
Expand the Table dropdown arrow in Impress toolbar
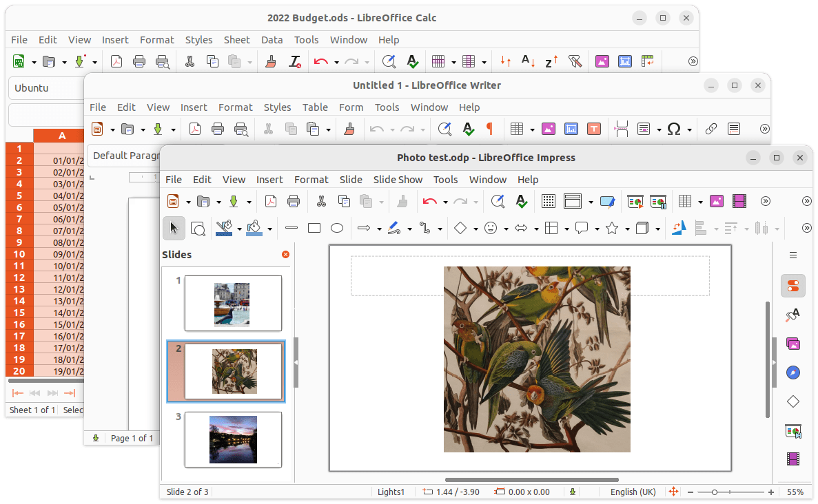point(700,202)
